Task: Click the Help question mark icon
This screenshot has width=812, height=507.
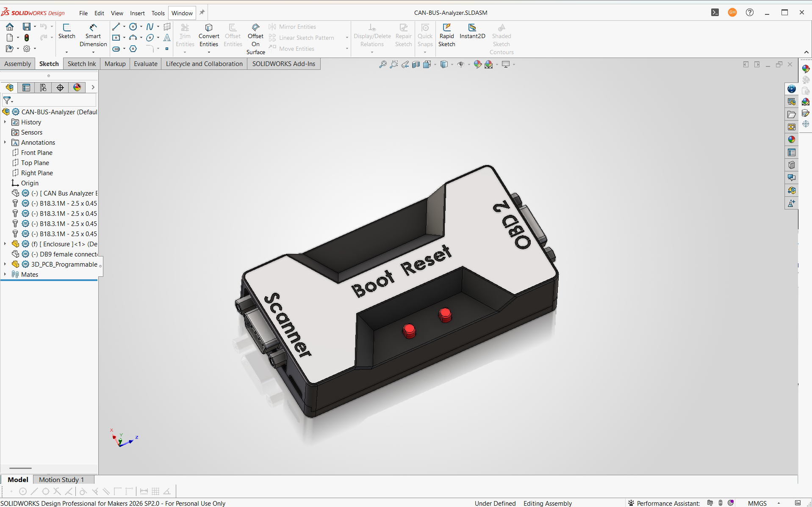Action: 750,12
